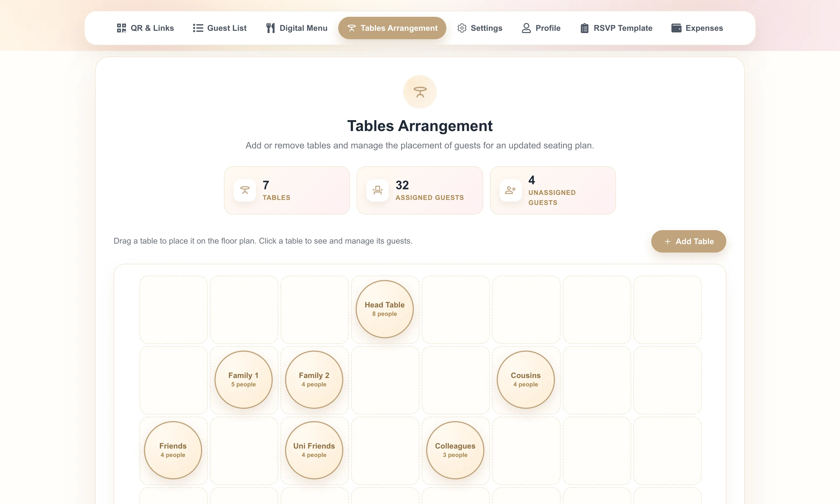
Task: Click the plus icon on Add Table
Action: pos(668,241)
